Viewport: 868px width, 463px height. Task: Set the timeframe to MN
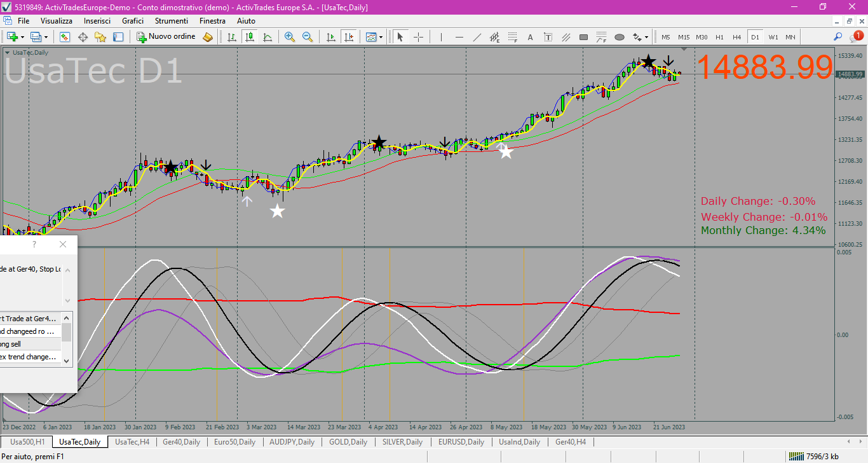790,37
